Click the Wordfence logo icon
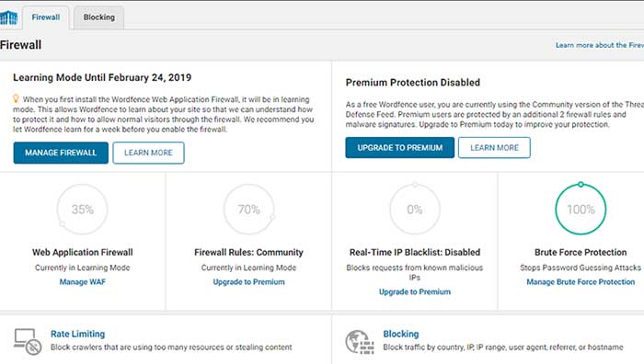This screenshot has width=644, height=364. 8,17
